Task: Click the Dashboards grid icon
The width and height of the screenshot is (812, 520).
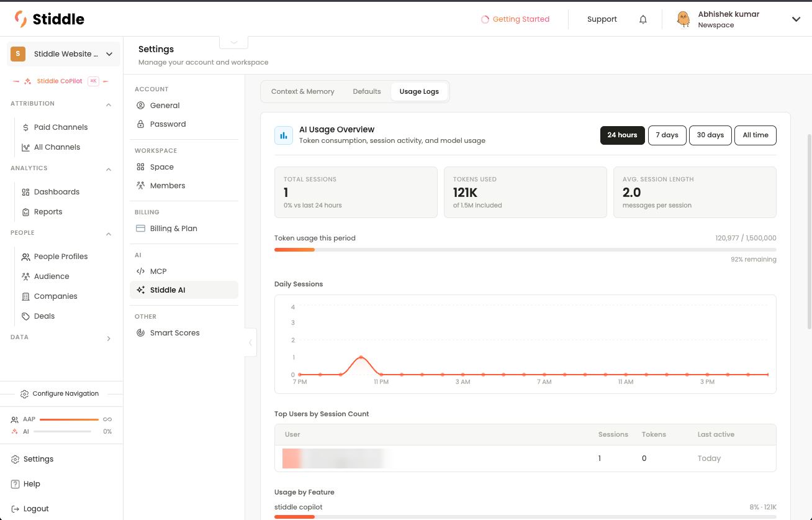Action: [x=25, y=192]
